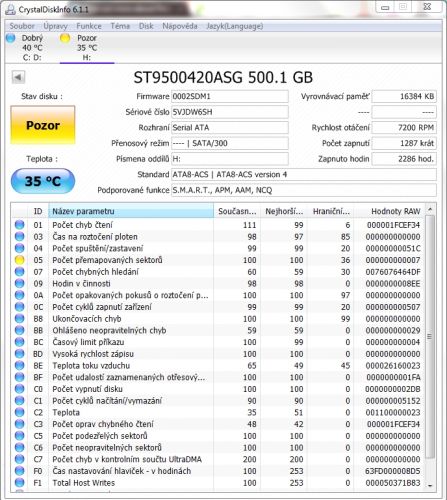Click status orb for Časový limit příkazu

tap(20, 342)
